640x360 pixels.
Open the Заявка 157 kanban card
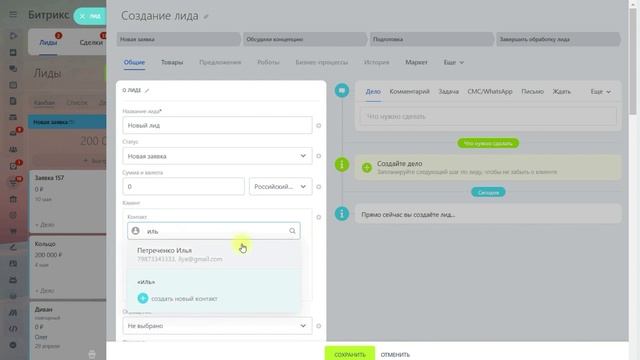[68, 201]
